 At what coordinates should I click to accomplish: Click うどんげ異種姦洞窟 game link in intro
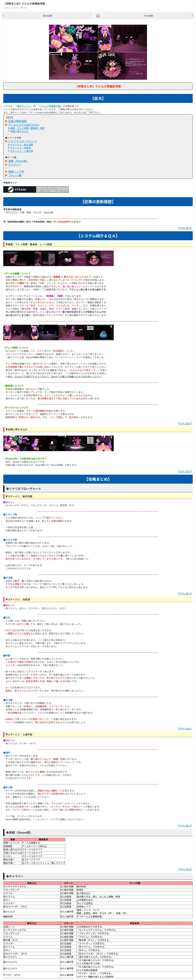[50, 106]
